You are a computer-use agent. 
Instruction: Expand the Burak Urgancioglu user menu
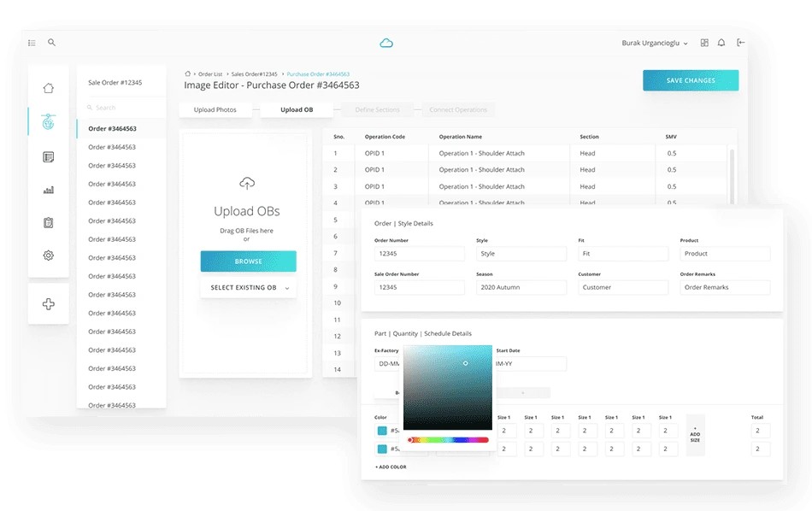coord(655,43)
